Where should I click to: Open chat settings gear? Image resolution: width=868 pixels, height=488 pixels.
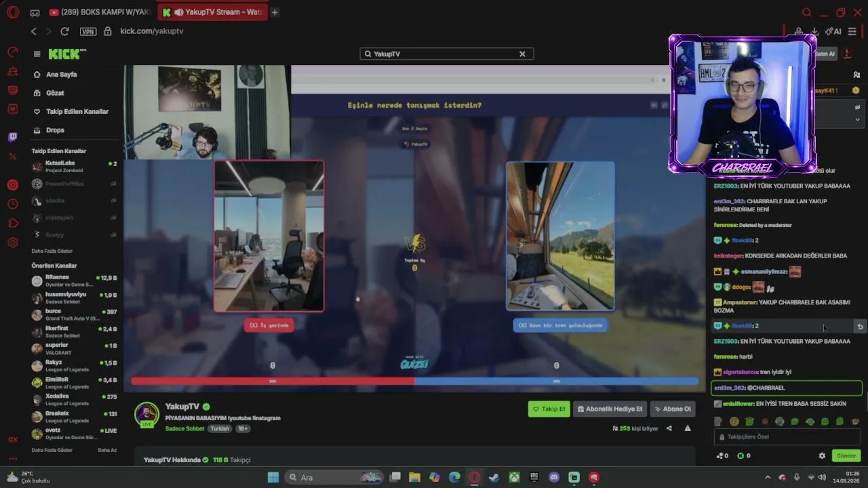[822, 456]
